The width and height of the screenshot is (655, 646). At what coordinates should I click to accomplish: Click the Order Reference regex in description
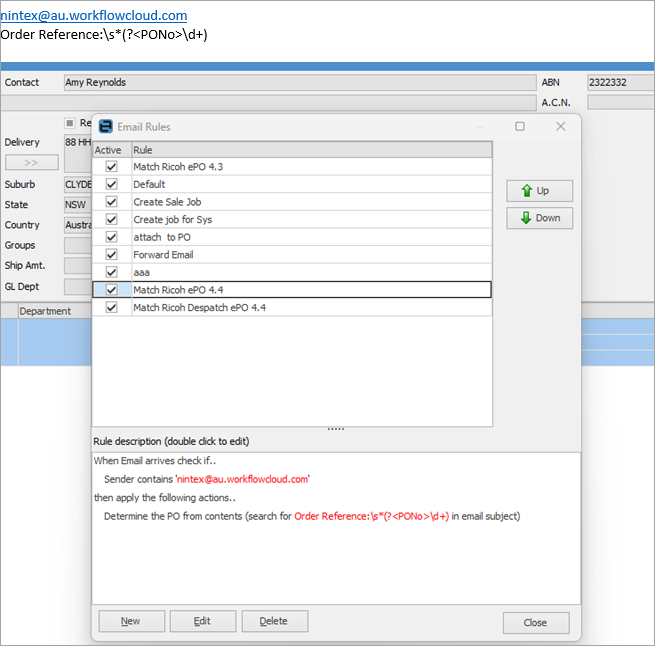coord(371,516)
